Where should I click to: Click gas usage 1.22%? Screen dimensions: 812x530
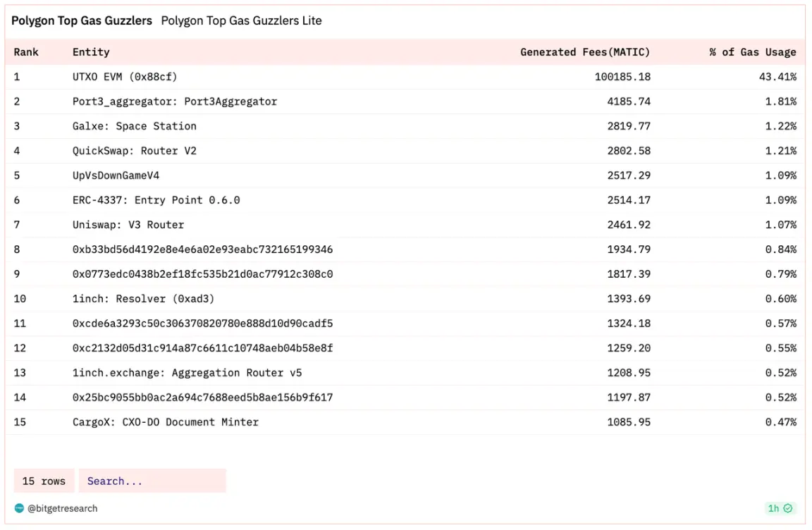(x=781, y=125)
